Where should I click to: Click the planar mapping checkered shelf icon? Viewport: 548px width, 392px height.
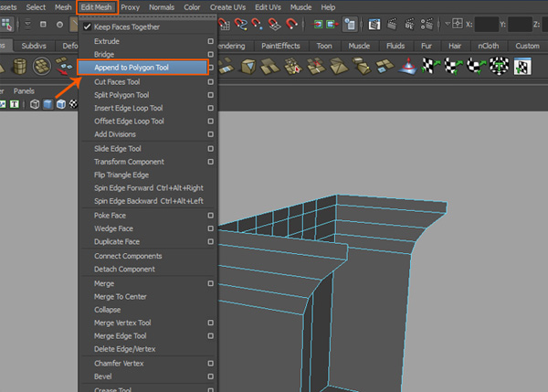pyautogui.click(x=431, y=66)
